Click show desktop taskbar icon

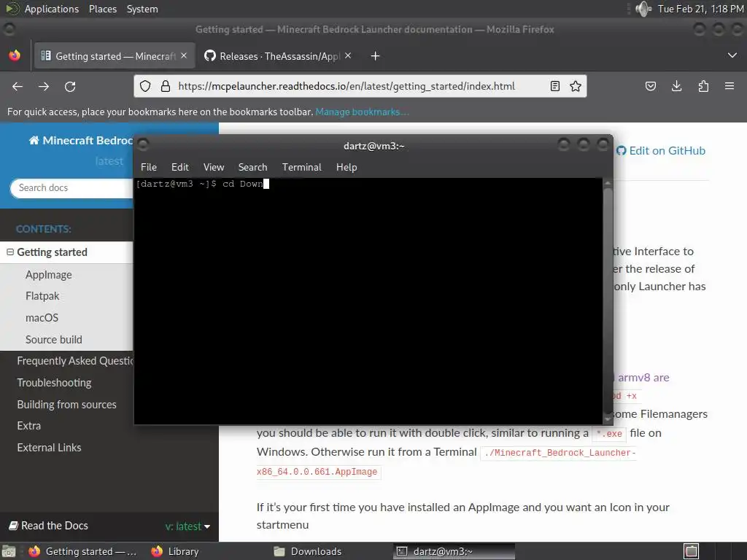(9, 551)
